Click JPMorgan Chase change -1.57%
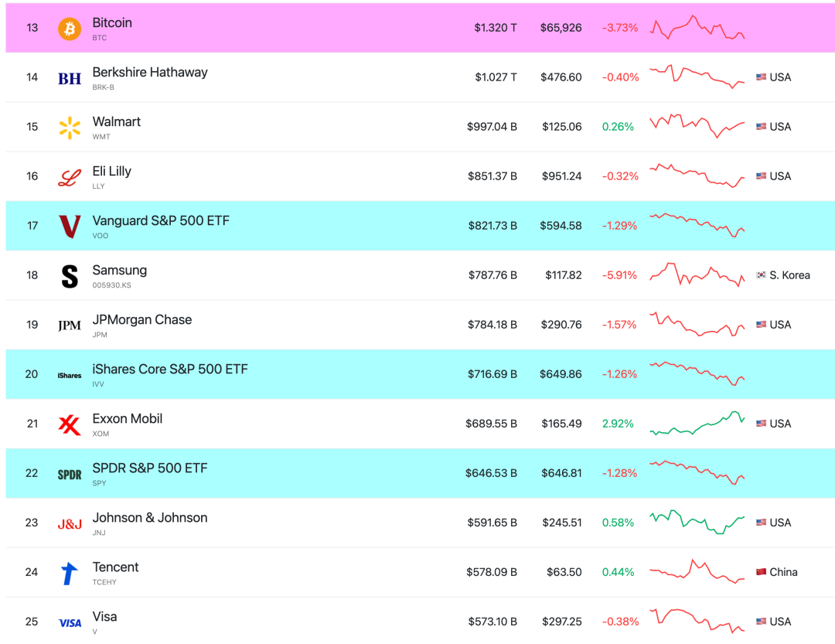Screen dimensions: 835x644 [x=619, y=325]
